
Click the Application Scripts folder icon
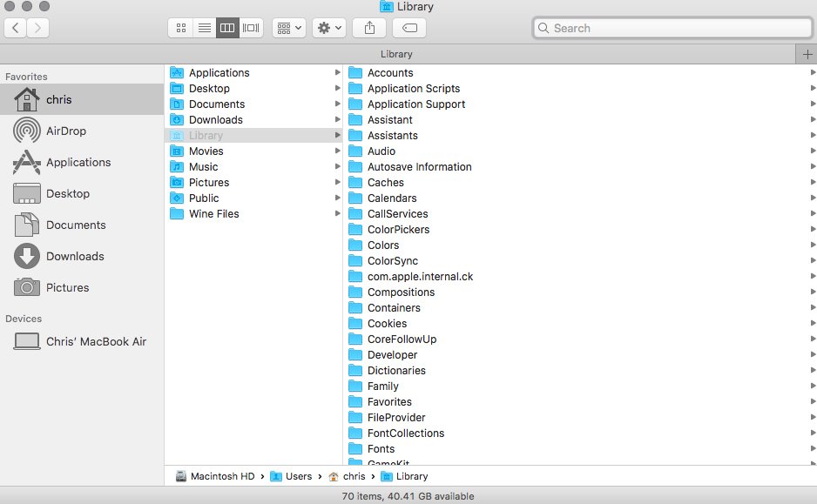[355, 88]
